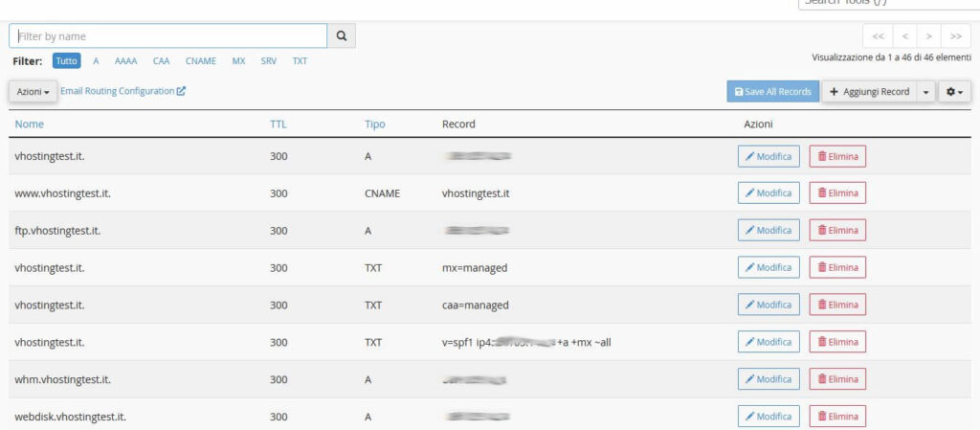
Task: Select the Tutto filter
Action: pyautogui.click(x=66, y=60)
